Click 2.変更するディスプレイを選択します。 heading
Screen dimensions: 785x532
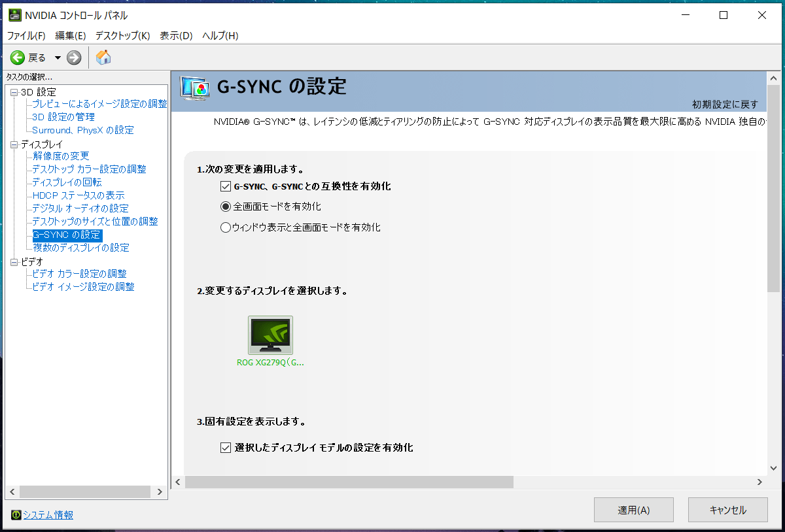coord(272,291)
